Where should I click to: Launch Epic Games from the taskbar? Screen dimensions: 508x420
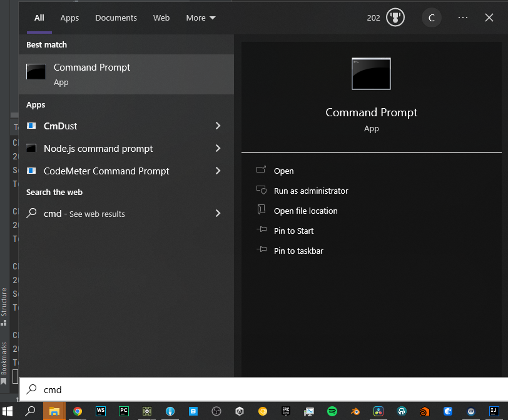286,411
